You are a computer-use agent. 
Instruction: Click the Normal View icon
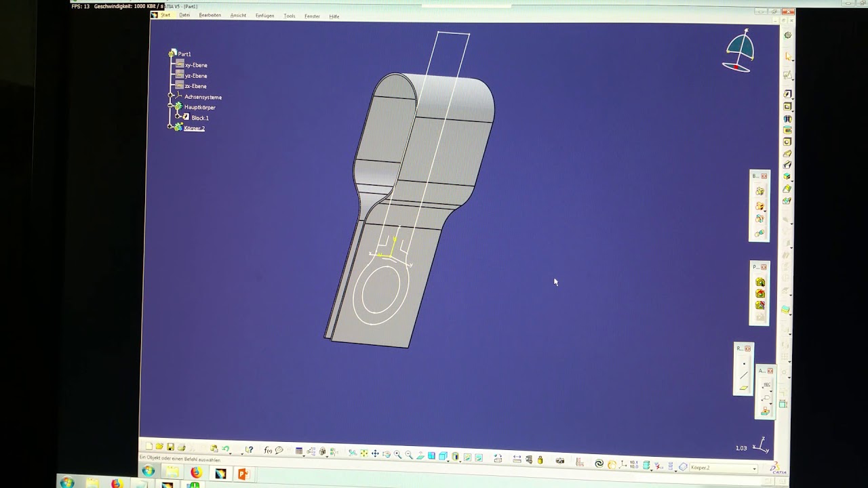coord(420,455)
